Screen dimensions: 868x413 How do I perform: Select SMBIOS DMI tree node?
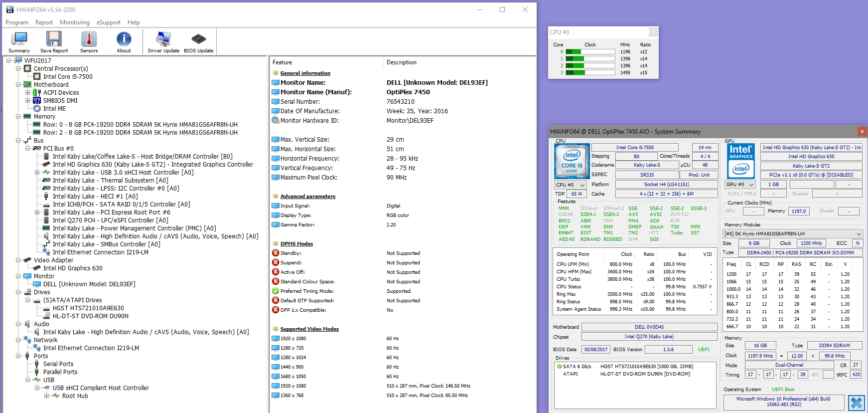coord(60,101)
